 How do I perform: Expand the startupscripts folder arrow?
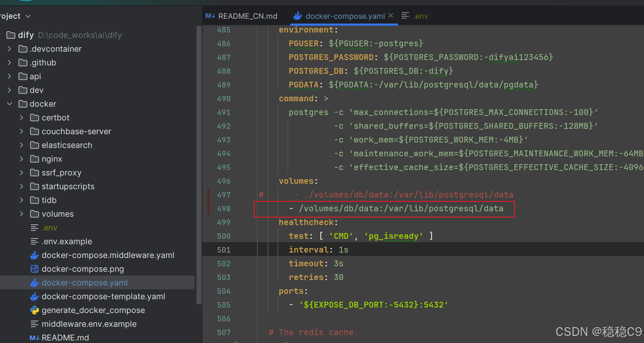pos(22,186)
